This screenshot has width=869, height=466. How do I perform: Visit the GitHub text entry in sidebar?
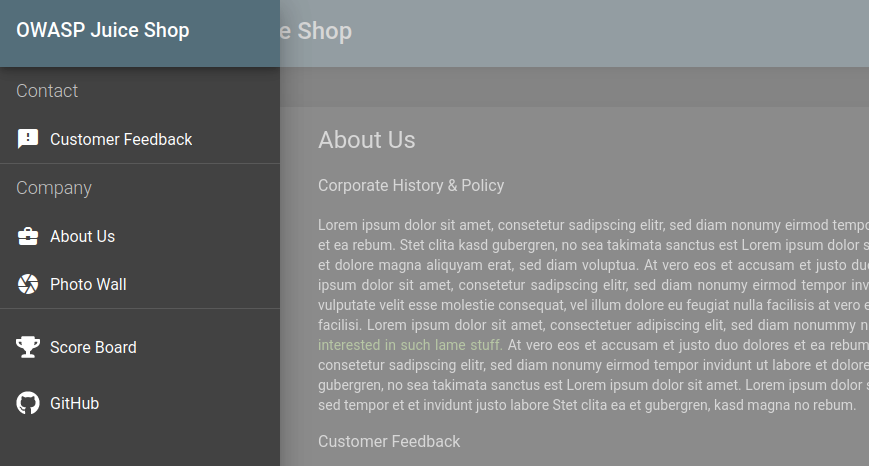click(74, 403)
